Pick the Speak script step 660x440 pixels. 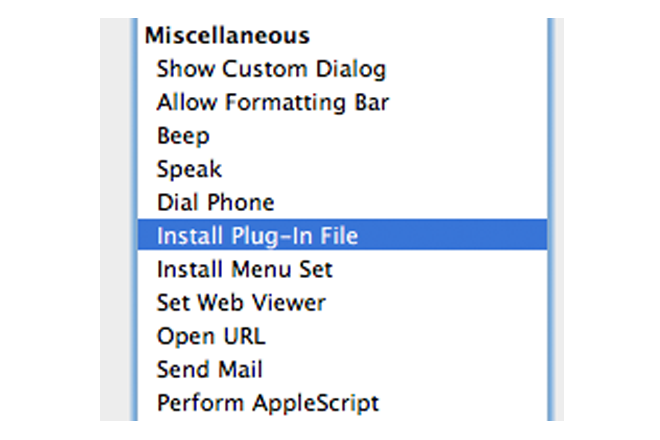pyautogui.click(x=189, y=169)
